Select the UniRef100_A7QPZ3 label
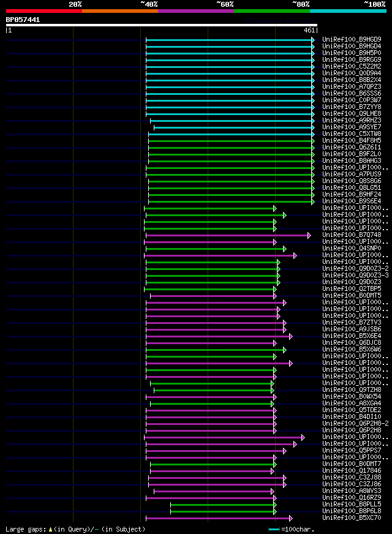 tap(352, 87)
